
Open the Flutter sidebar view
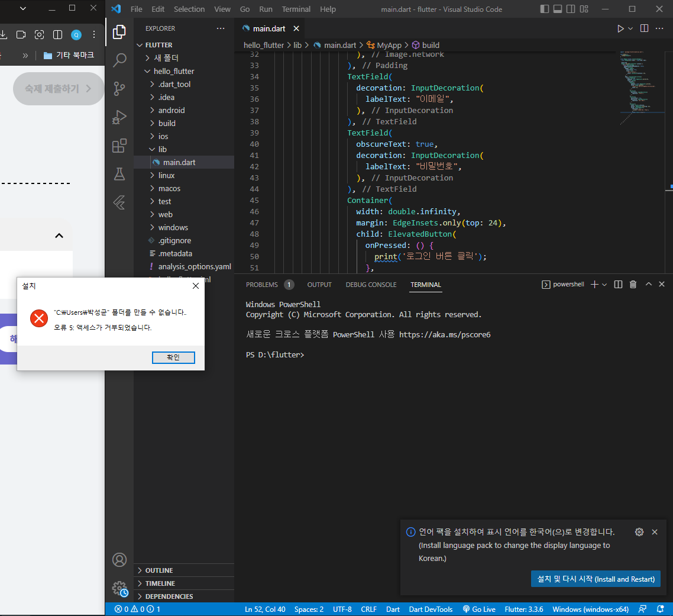tap(119, 202)
